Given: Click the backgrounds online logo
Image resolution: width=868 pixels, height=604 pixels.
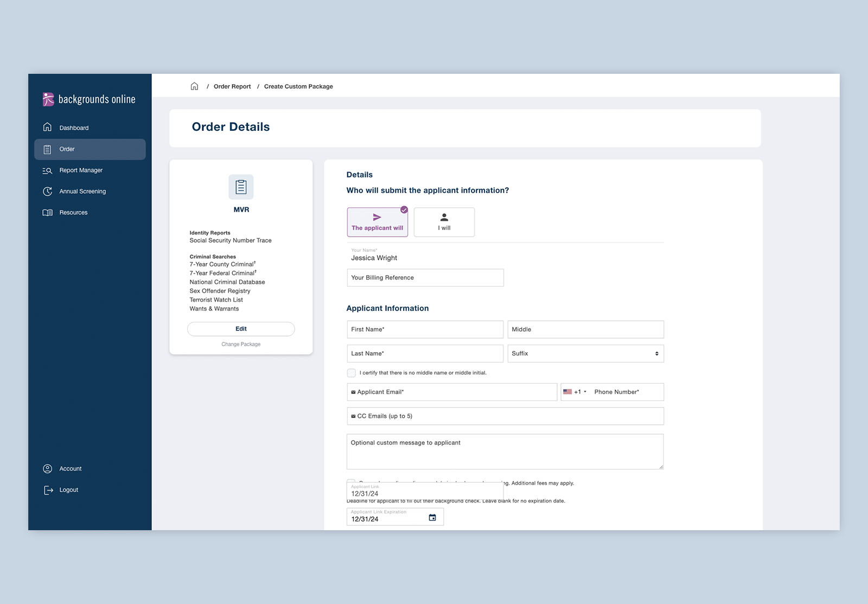Looking at the screenshot, I should click(89, 99).
